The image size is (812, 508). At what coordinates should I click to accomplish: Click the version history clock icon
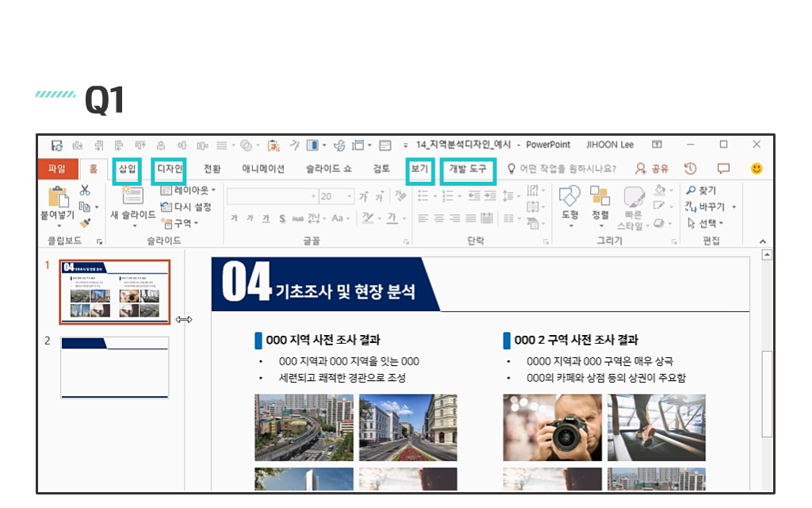[x=691, y=169]
